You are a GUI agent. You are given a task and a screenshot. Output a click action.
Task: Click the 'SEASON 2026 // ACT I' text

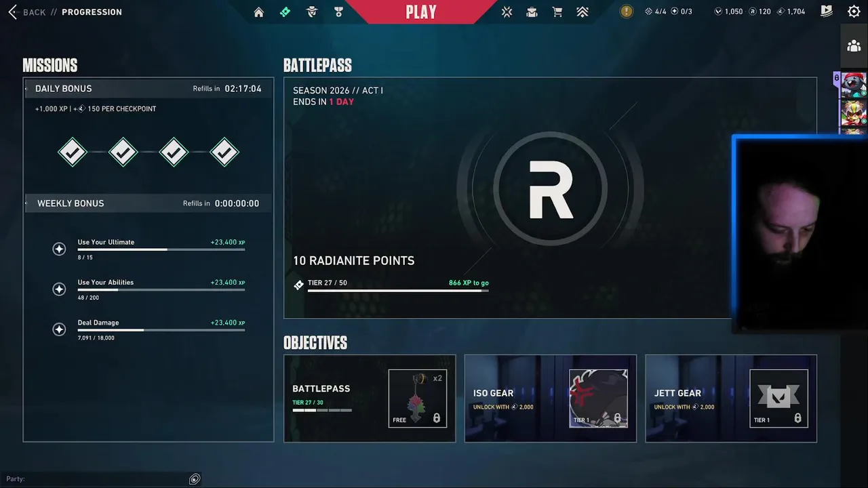(x=338, y=91)
